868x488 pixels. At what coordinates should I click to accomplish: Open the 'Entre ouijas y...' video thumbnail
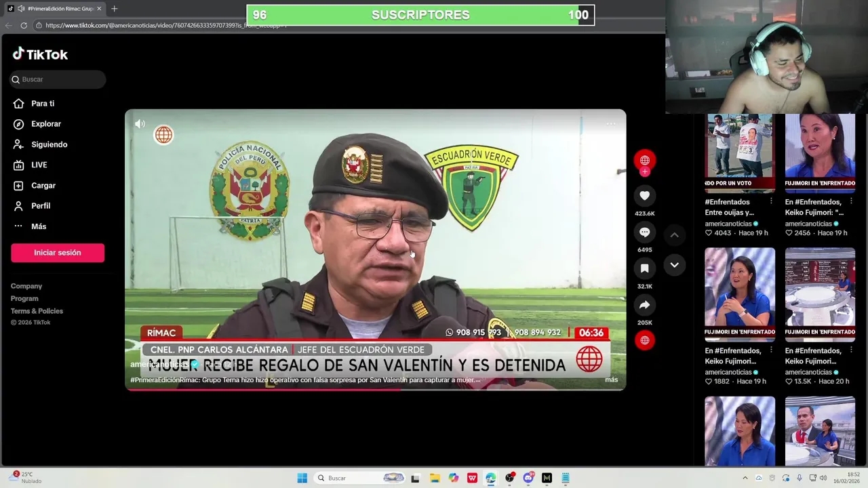(x=740, y=153)
